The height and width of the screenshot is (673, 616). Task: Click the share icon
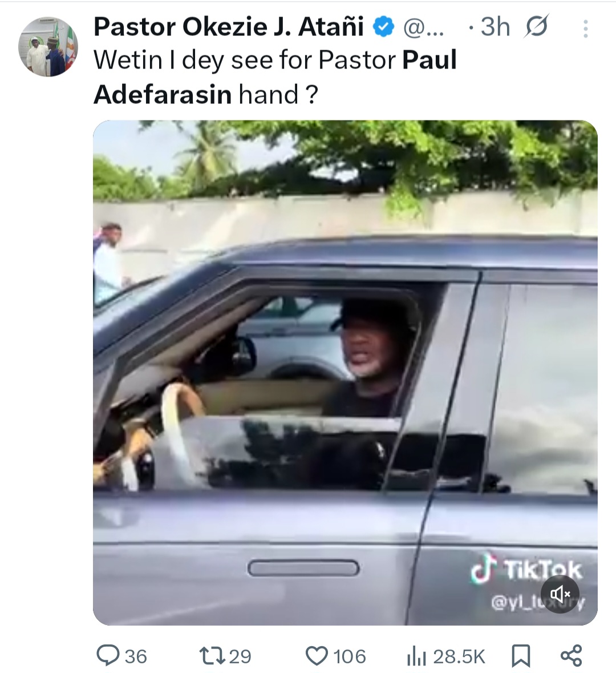click(x=571, y=655)
